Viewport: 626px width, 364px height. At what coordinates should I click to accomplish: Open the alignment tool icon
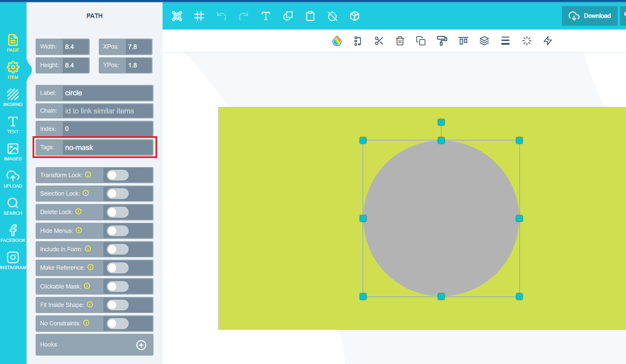tap(463, 41)
